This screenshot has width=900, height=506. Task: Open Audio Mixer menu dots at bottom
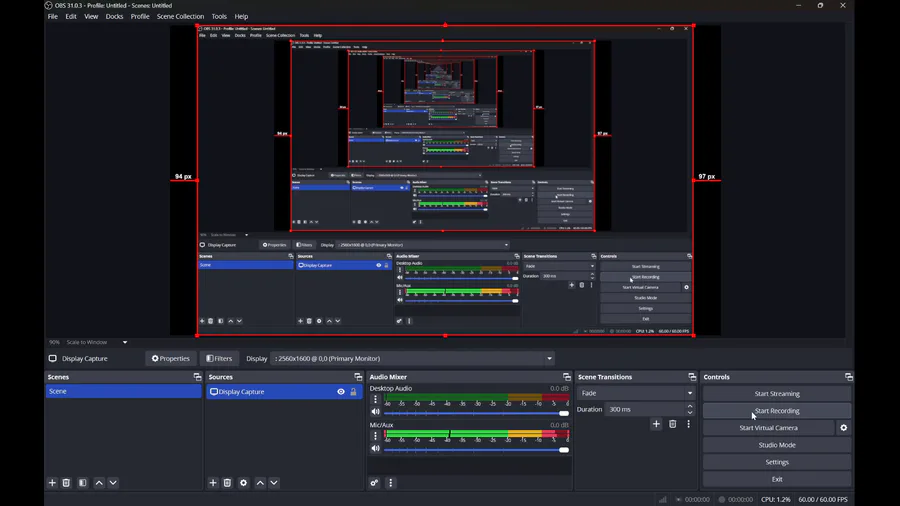[x=390, y=483]
